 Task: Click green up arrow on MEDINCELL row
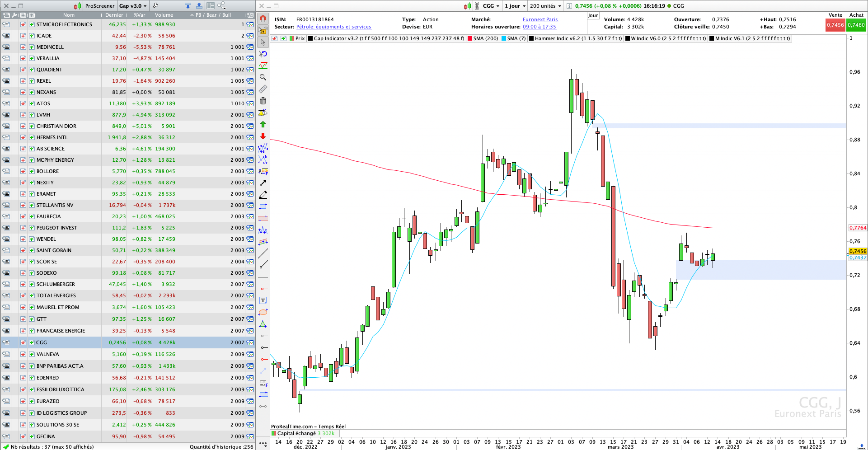[32, 47]
